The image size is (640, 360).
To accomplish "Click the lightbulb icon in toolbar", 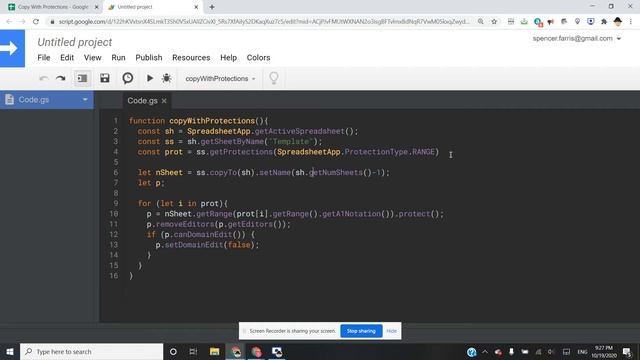I will [274, 78].
